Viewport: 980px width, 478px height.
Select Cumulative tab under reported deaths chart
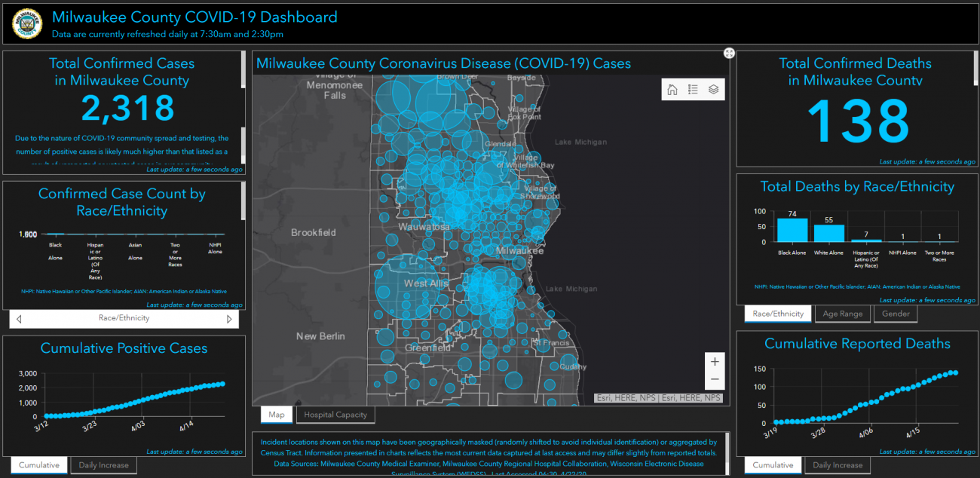[x=773, y=465]
